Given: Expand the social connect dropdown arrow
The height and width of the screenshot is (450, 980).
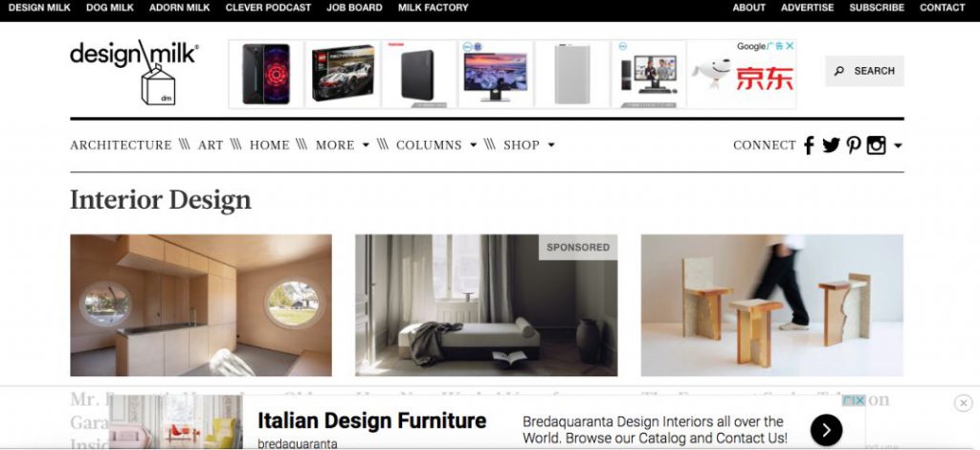Looking at the screenshot, I should pyautogui.click(x=898, y=146).
